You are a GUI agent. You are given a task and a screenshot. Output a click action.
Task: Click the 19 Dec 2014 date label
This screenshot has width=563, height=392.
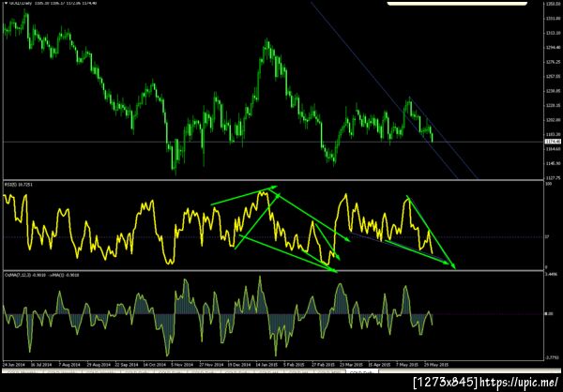pos(238,365)
